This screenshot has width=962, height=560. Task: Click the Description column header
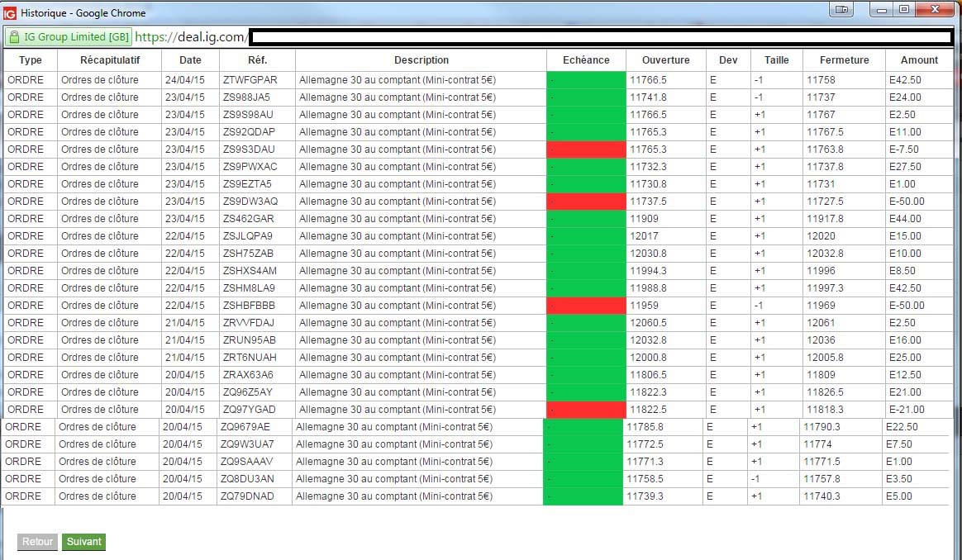pyautogui.click(x=421, y=60)
